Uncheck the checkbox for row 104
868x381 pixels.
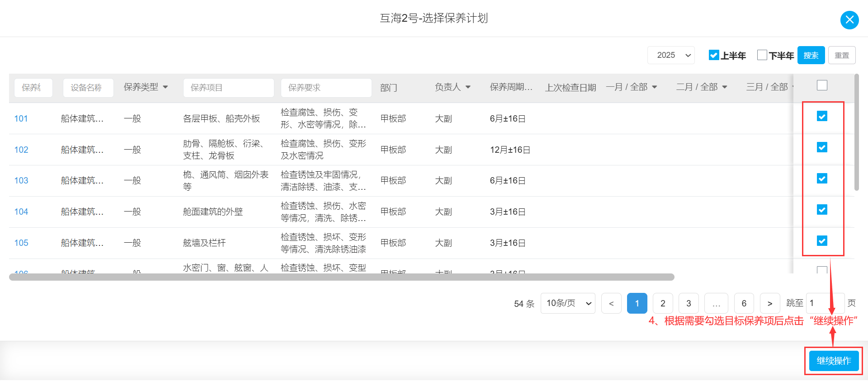point(822,210)
